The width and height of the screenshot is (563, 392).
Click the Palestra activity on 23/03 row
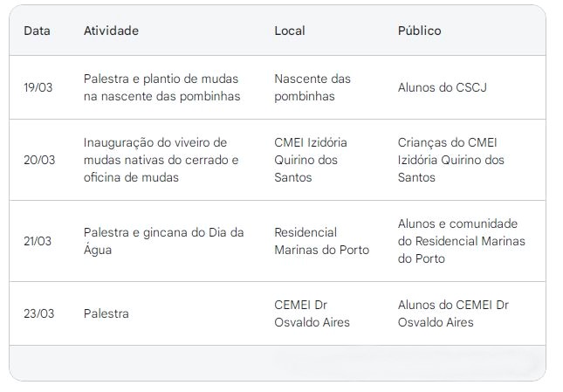tap(106, 313)
